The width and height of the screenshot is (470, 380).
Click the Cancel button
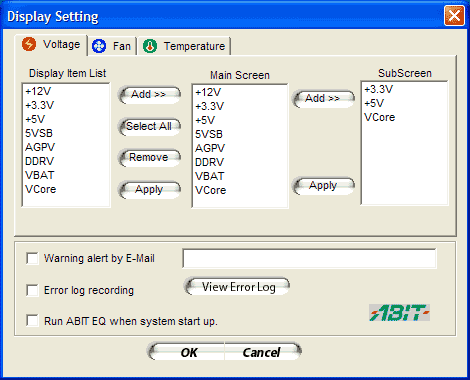(263, 352)
